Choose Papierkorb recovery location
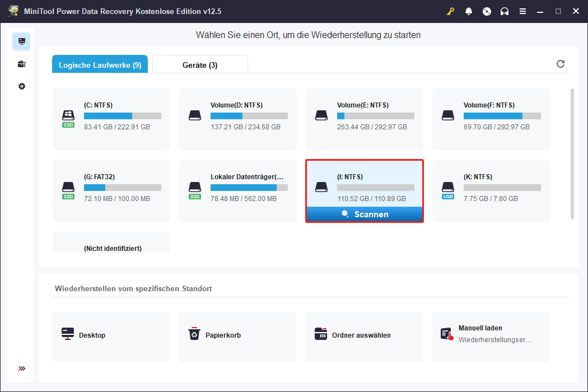 237,337
